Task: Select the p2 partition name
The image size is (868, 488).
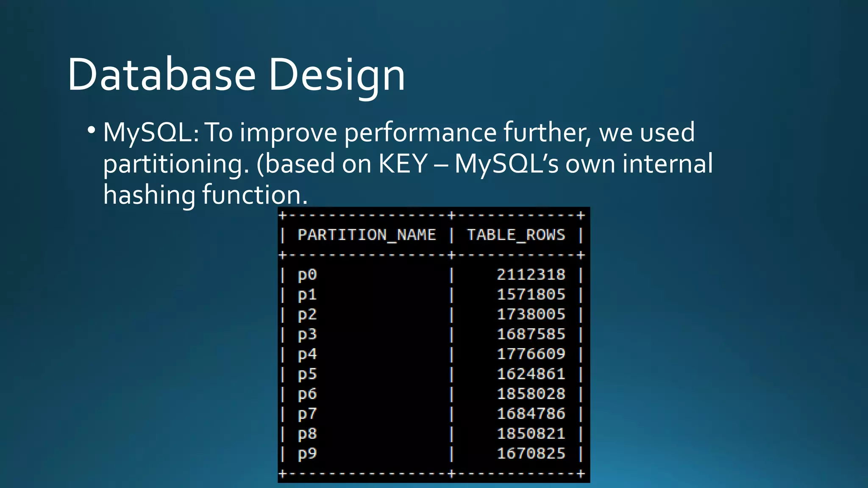Action: (307, 315)
